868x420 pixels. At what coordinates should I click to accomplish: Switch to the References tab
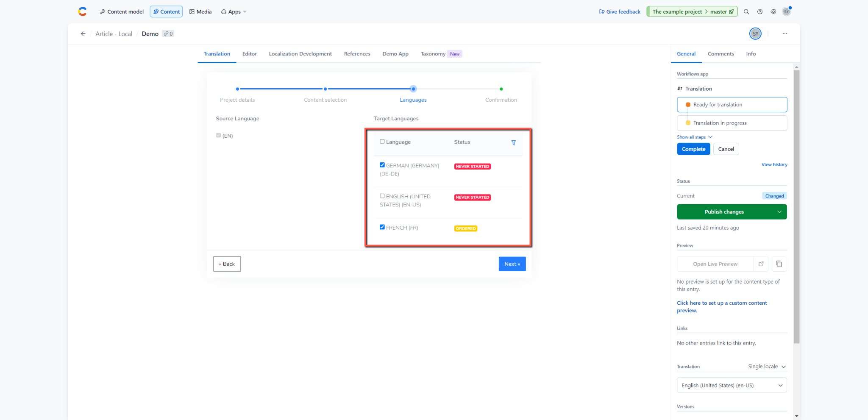tap(357, 54)
